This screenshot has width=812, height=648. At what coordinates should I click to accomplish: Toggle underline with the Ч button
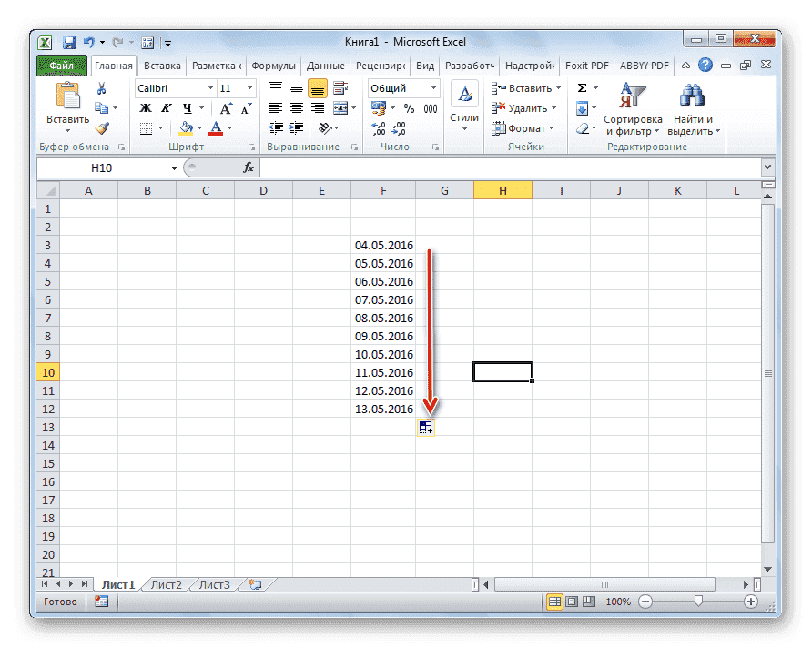tap(187, 107)
